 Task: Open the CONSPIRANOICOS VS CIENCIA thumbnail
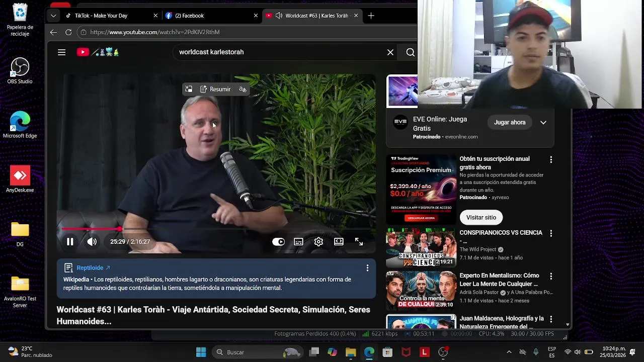pos(421,247)
